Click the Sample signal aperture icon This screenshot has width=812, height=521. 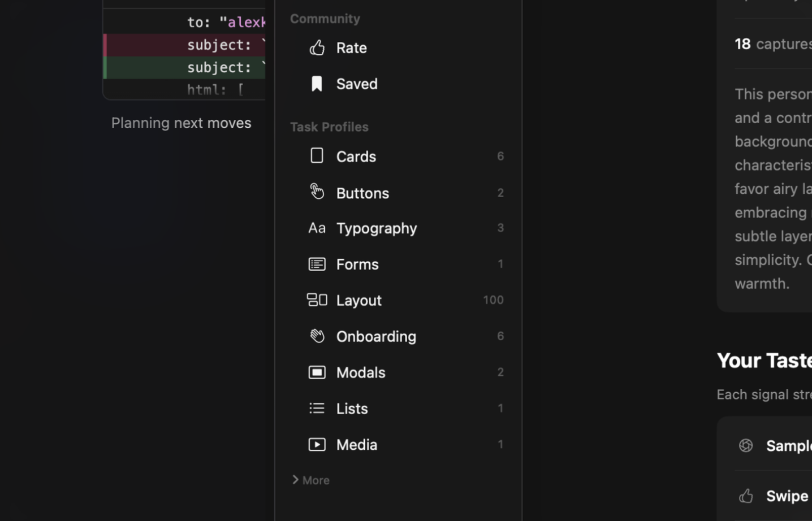click(746, 445)
